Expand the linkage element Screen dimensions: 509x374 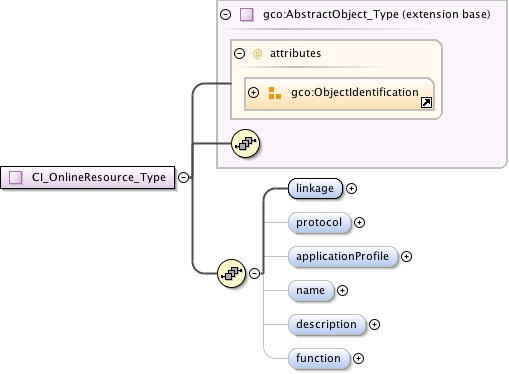[351, 188]
